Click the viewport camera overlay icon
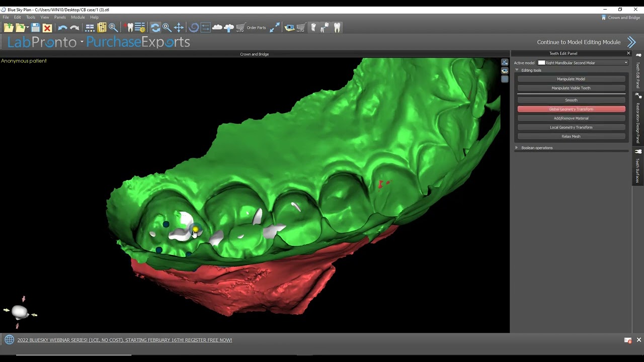 click(x=505, y=71)
